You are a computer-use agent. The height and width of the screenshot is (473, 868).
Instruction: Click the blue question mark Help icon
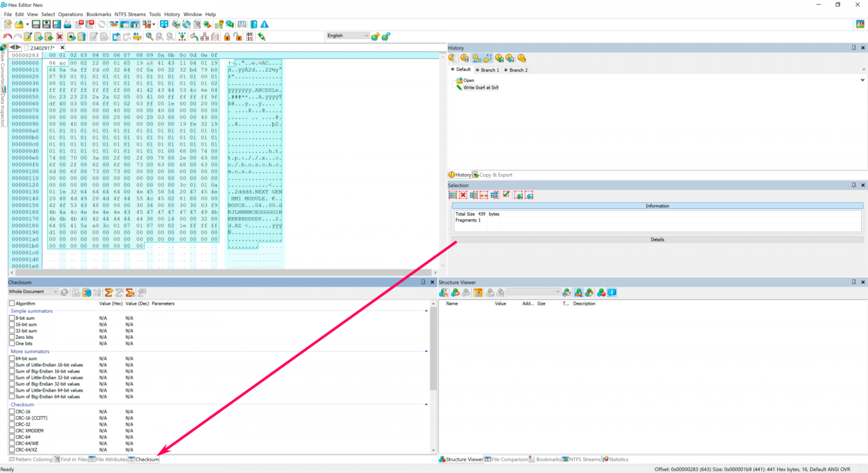[x=253, y=24]
